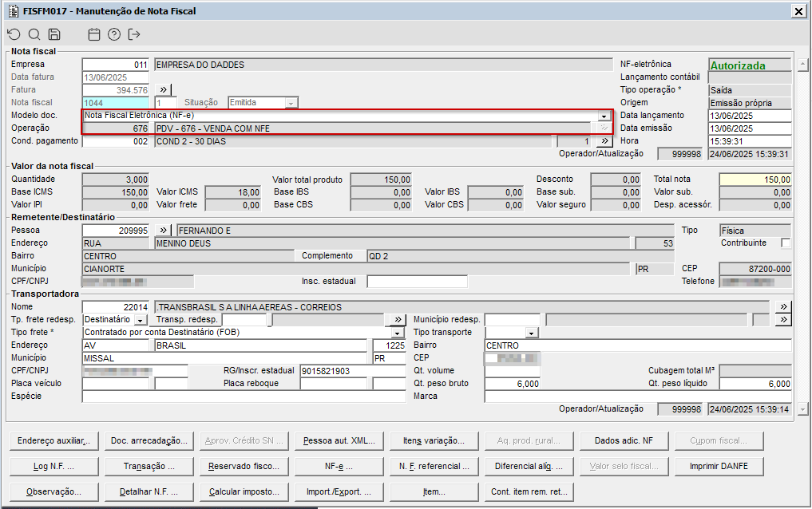Toggle the Contribuinte checkbox

tap(786, 243)
